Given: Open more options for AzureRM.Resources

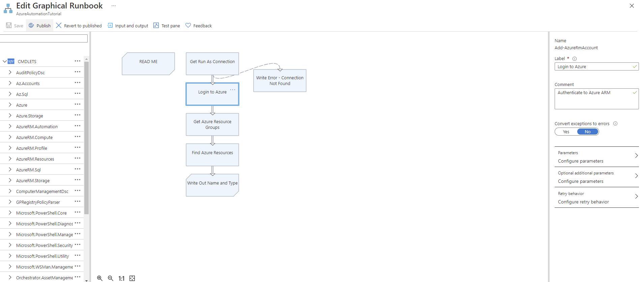Looking at the screenshot, I should 78,158.
